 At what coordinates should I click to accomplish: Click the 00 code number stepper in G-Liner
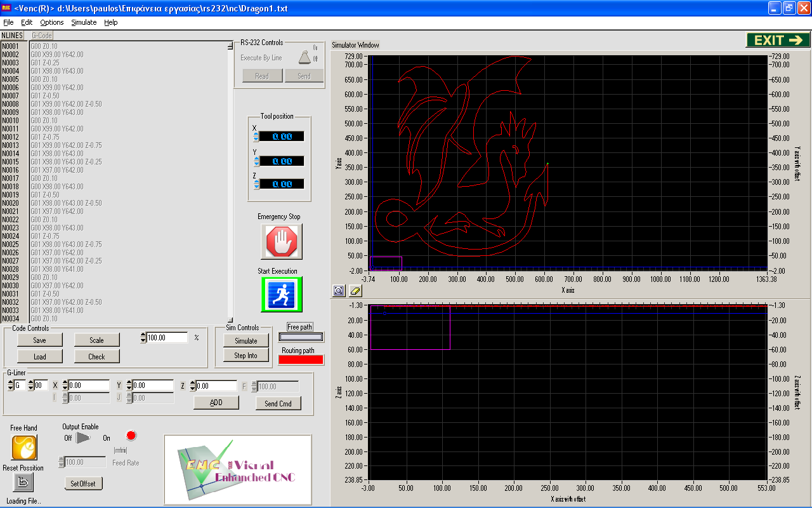coord(31,385)
